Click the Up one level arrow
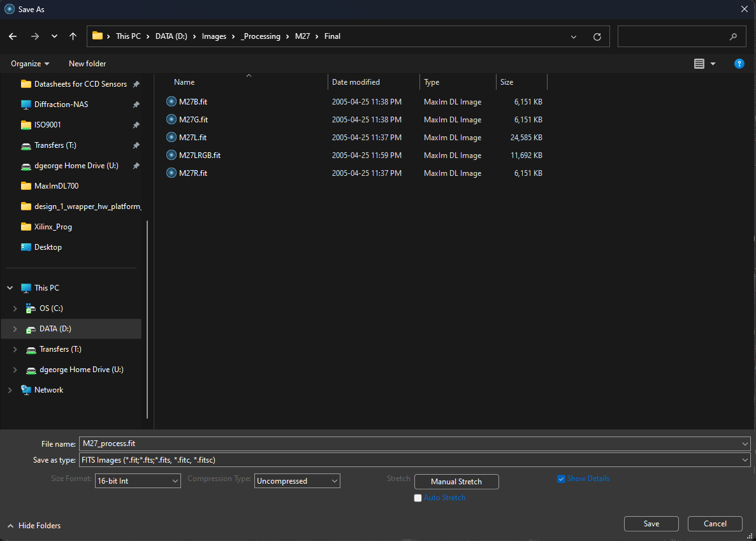Viewport: 756px width, 541px height. point(73,36)
